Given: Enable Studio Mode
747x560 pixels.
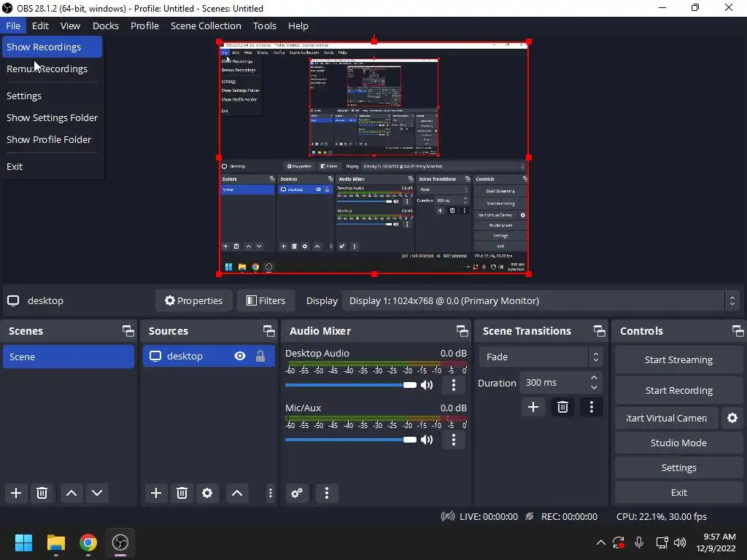Looking at the screenshot, I should 678,443.
